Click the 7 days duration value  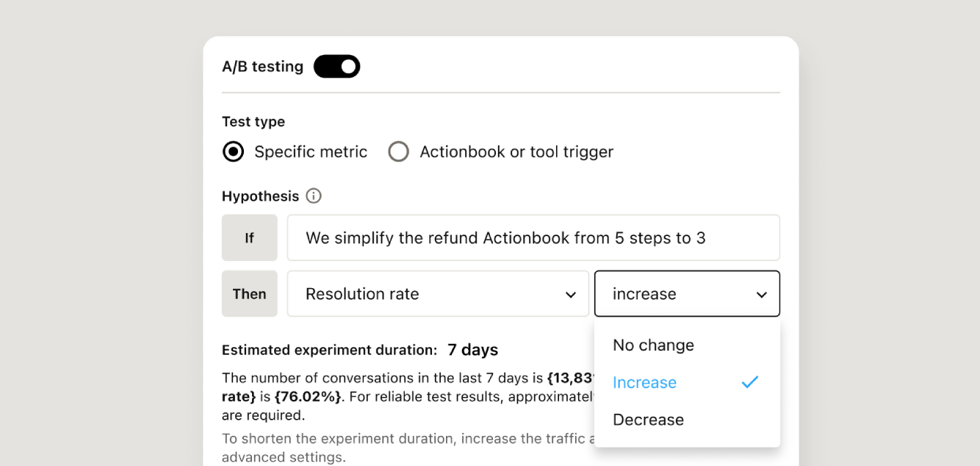[x=473, y=350]
